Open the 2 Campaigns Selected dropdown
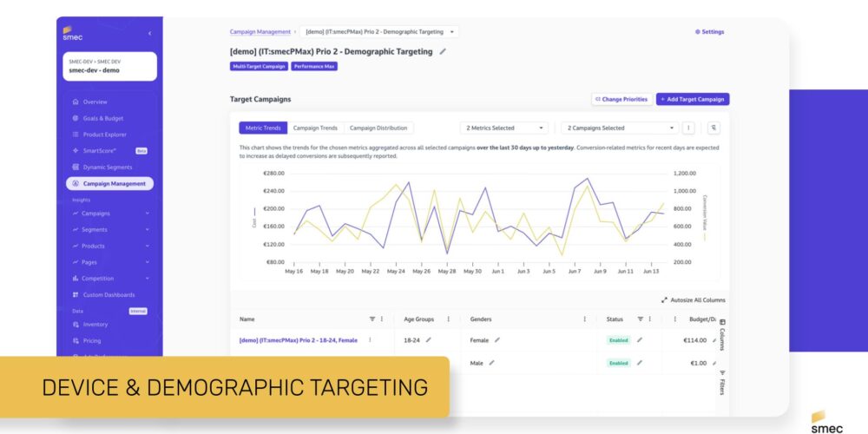Viewport: 868px width, 434px height. pos(620,128)
